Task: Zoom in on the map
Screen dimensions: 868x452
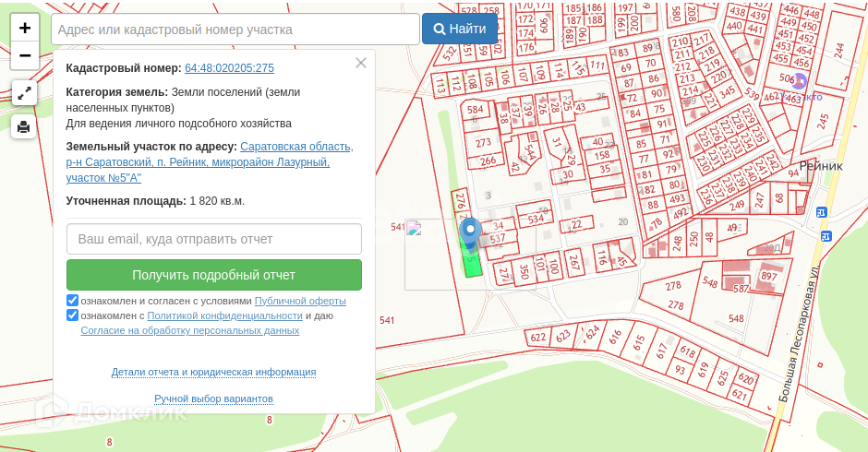Action: 25,29
